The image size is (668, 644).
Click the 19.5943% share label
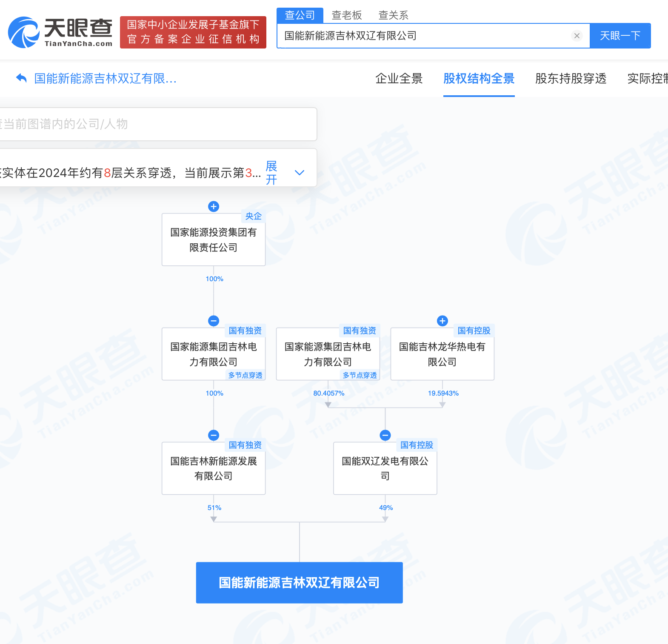(x=443, y=393)
